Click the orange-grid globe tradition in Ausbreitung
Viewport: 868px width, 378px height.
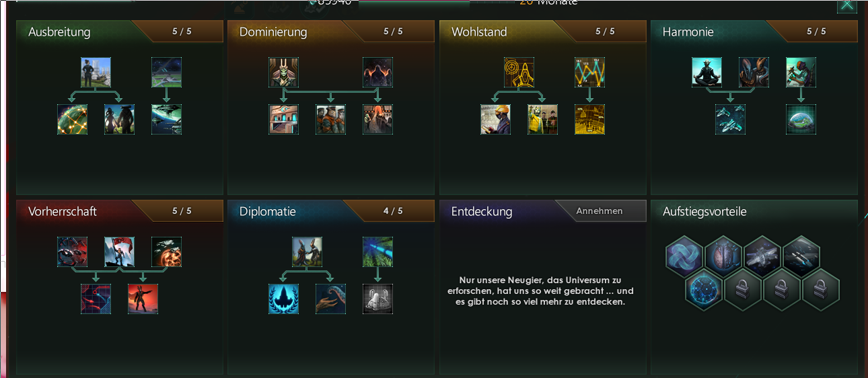click(x=72, y=119)
